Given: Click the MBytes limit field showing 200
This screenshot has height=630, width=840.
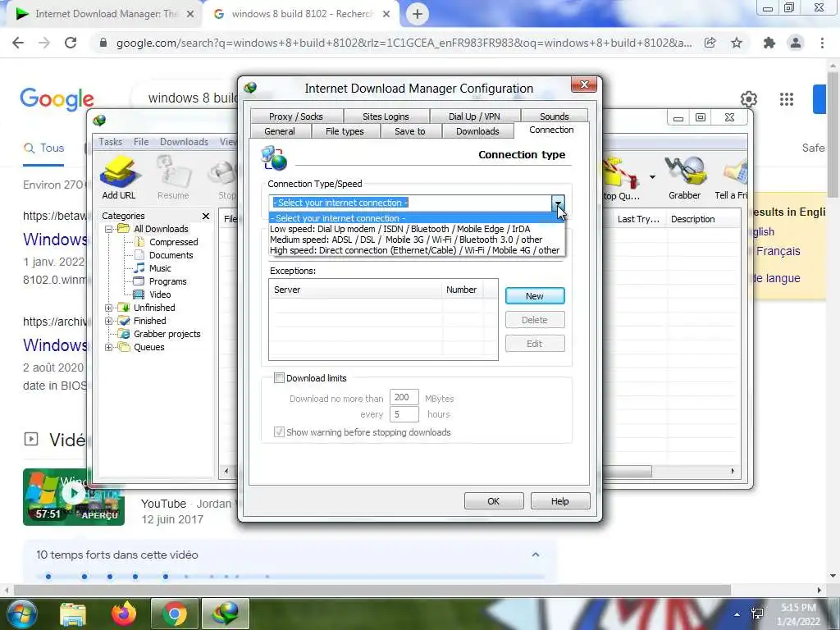Looking at the screenshot, I should [x=404, y=398].
